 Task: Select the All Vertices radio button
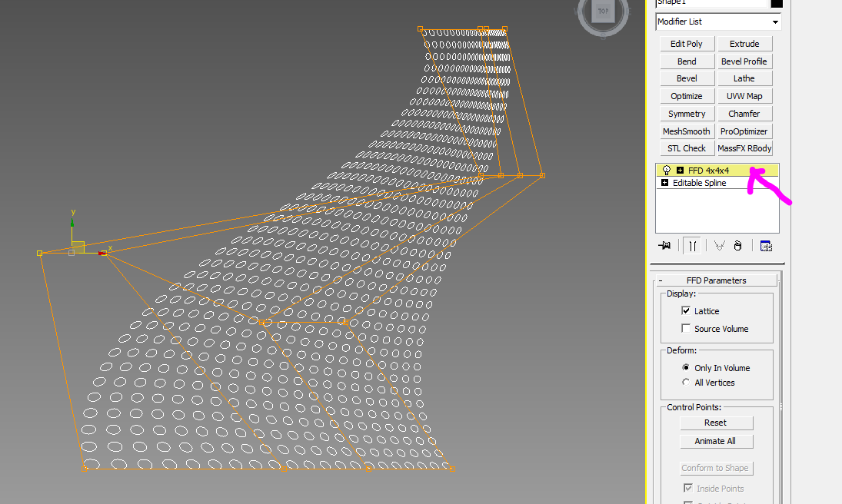tap(686, 383)
